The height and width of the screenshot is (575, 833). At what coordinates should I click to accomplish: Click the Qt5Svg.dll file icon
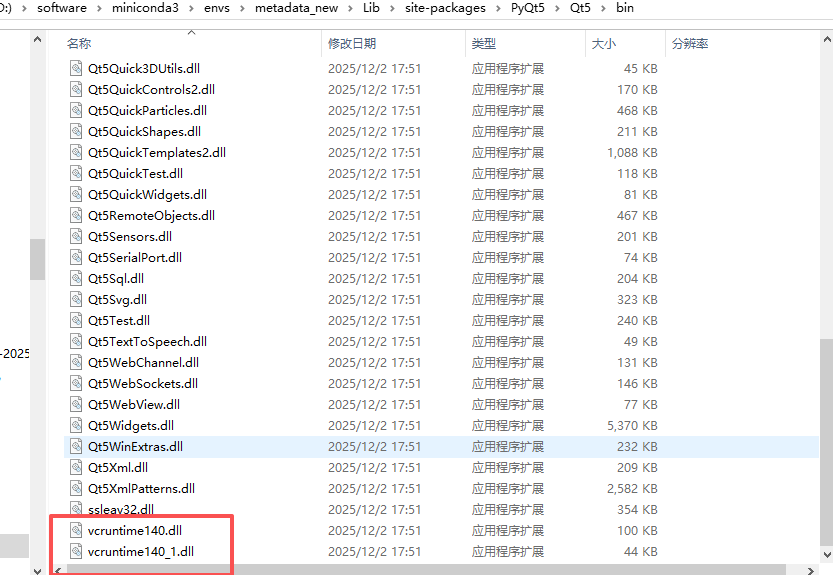[76, 299]
